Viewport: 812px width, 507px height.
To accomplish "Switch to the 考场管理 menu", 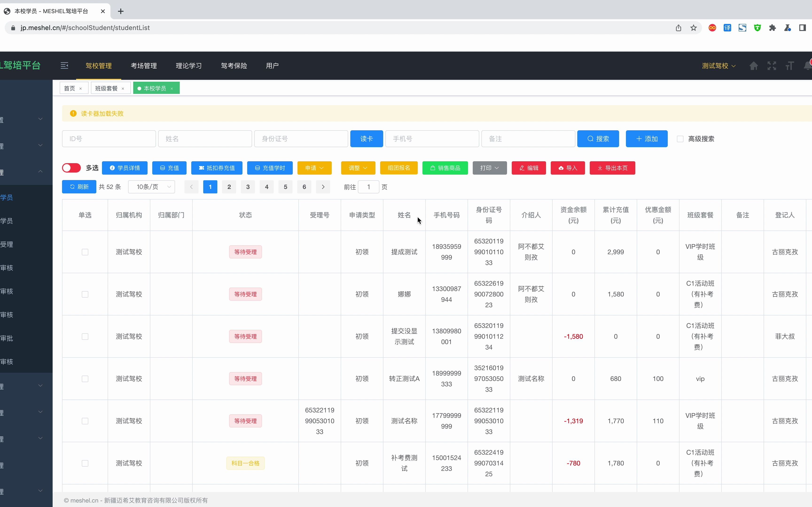I will 144,66.
